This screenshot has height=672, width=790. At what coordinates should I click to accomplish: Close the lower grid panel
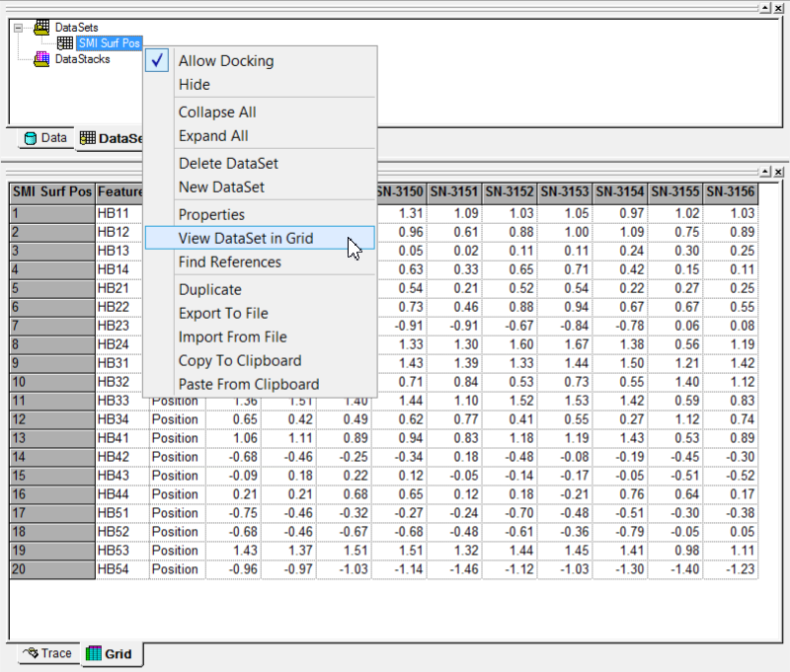coord(778,172)
